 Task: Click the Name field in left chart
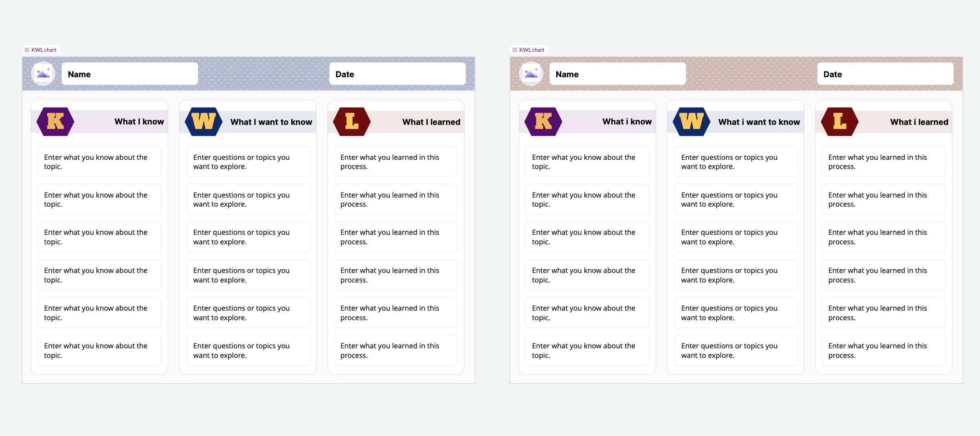pyautogui.click(x=130, y=74)
